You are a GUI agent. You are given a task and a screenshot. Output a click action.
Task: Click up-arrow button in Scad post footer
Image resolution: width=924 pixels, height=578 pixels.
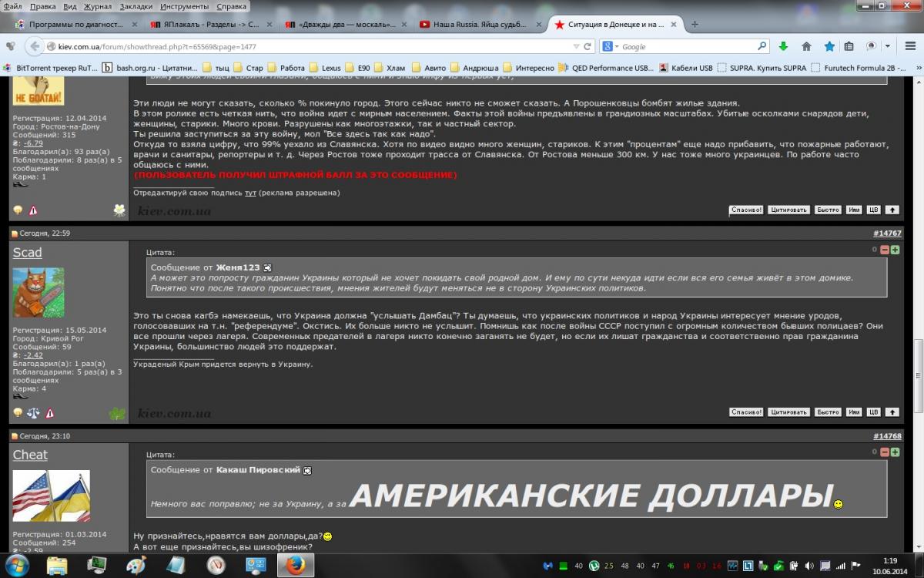tap(892, 412)
